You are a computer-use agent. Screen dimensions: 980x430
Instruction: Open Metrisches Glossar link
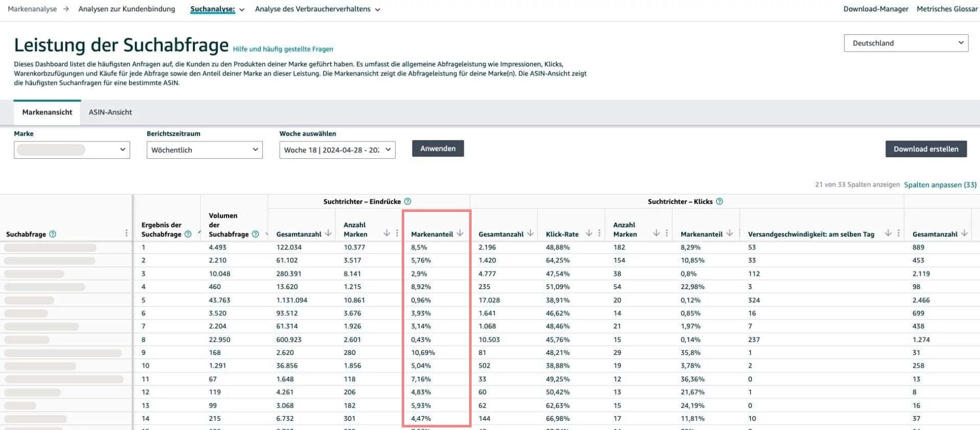[x=947, y=9]
